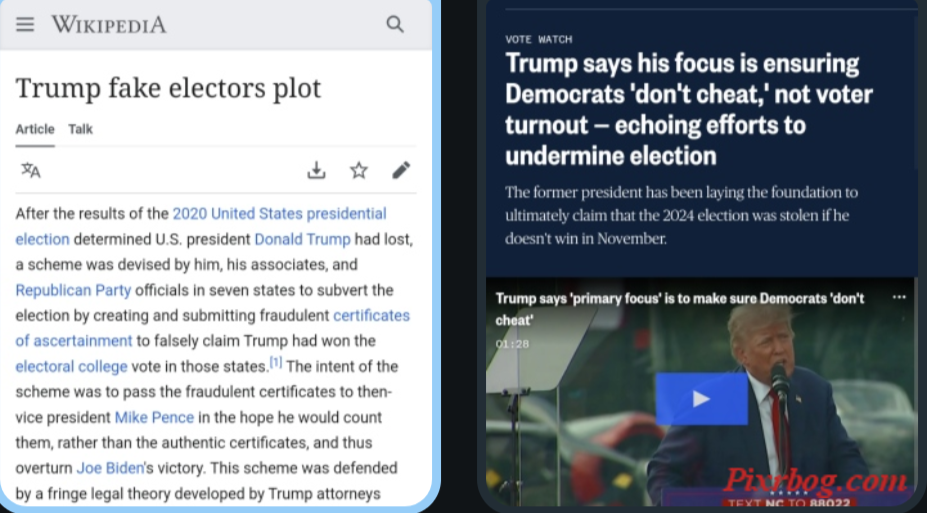Viewport: 927px width, 513px height.
Task: Open the Donald Trump link
Action: (x=302, y=239)
